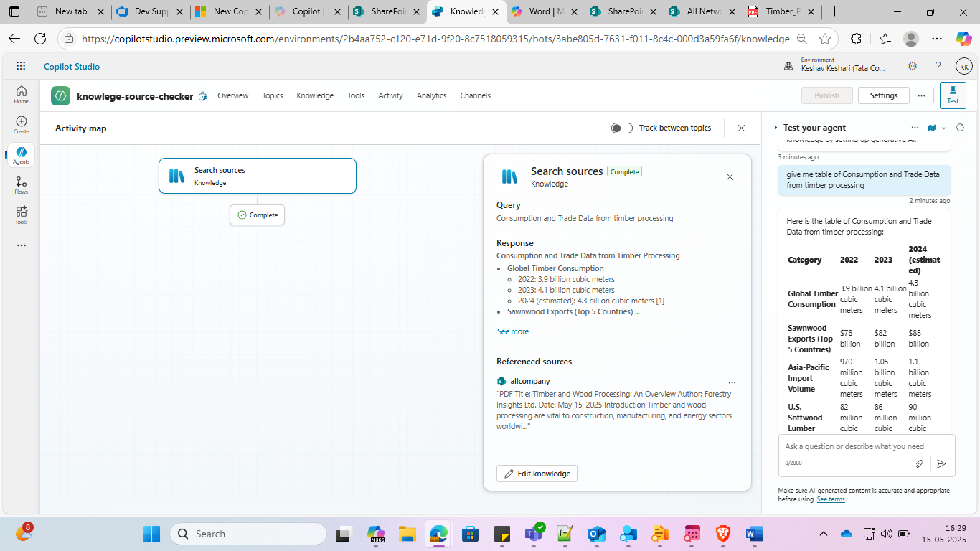This screenshot has width=980, height=551.
Task: Open Microsoft Teams from the taskbar
Action: tap(533, 534)
